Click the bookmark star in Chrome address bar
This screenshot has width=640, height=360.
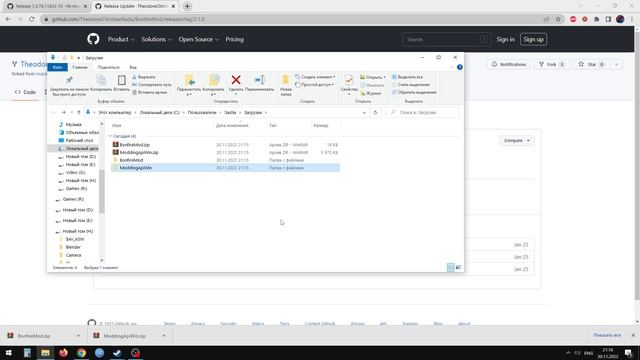click(558, 19)
